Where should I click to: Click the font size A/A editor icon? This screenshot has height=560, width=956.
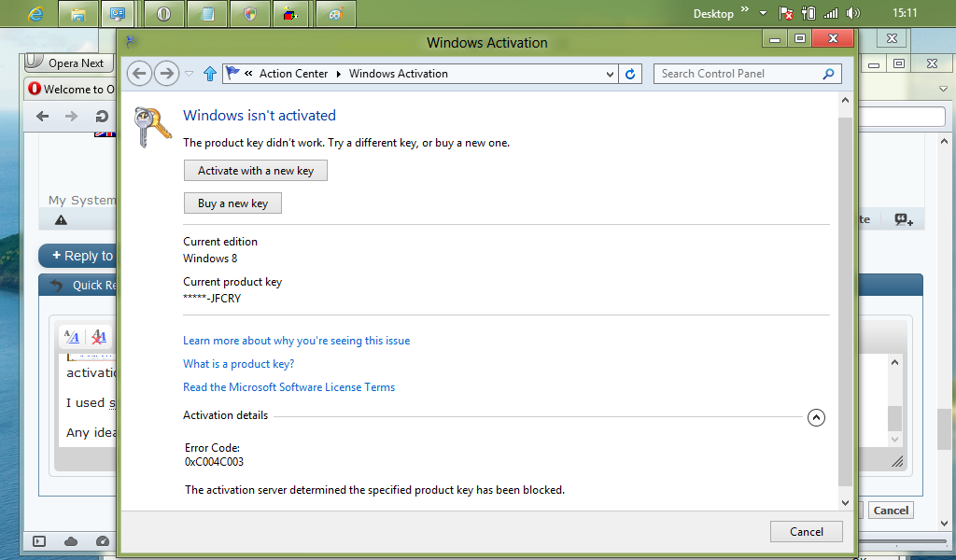click(x=71, y=336)
